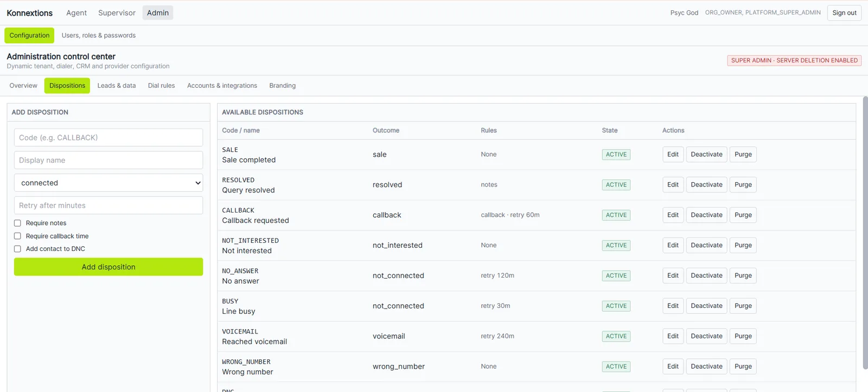Click the Add disposition button

click(x=108, y=267)
